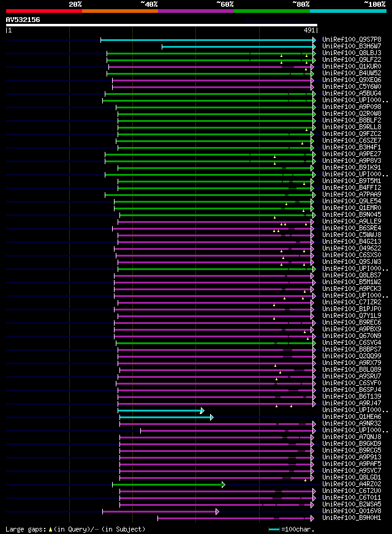Click the UniRef100_Q9XEQ6 label
Screen dimensions: 392x534
pyautogui.click(x=352, y=80)
